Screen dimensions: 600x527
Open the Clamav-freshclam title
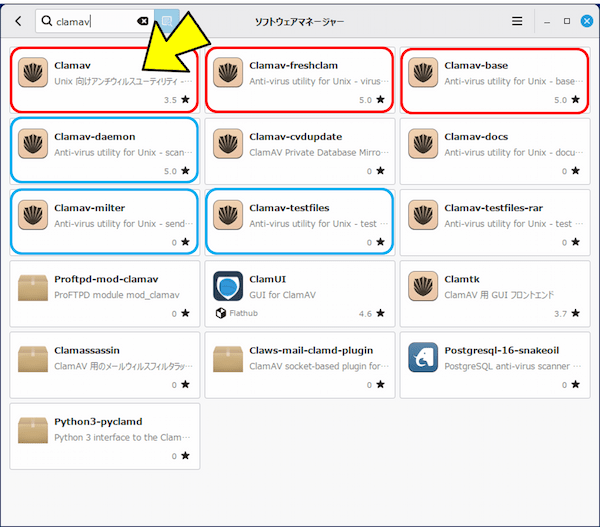[x=293, y=65]
